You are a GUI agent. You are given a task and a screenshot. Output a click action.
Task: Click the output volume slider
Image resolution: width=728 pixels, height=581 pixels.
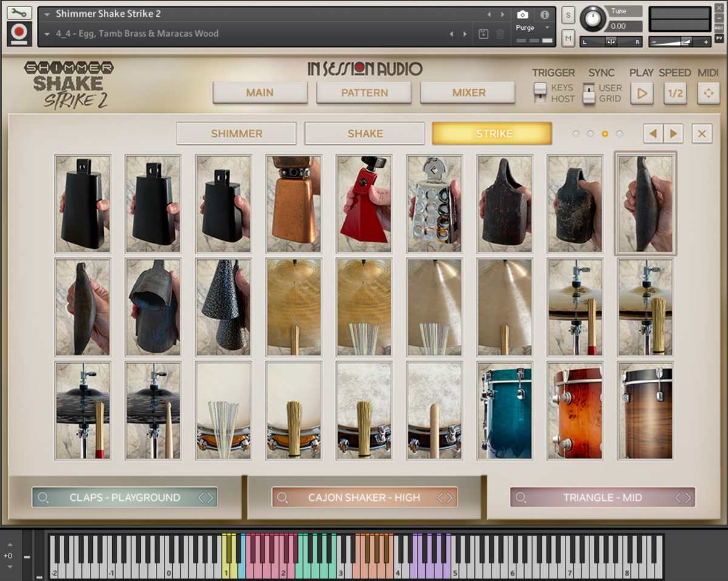click(679, 41)
